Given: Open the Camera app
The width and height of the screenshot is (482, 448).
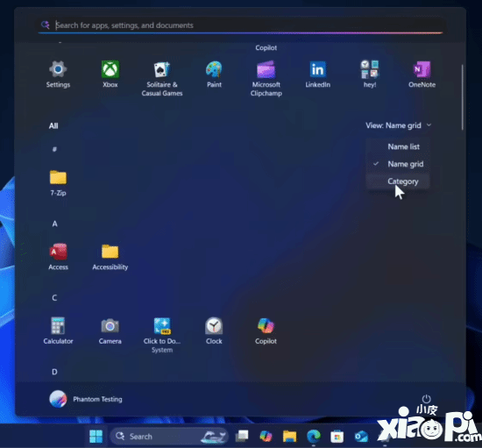Looking at the screenshot, I should click(x=110, y=331).
